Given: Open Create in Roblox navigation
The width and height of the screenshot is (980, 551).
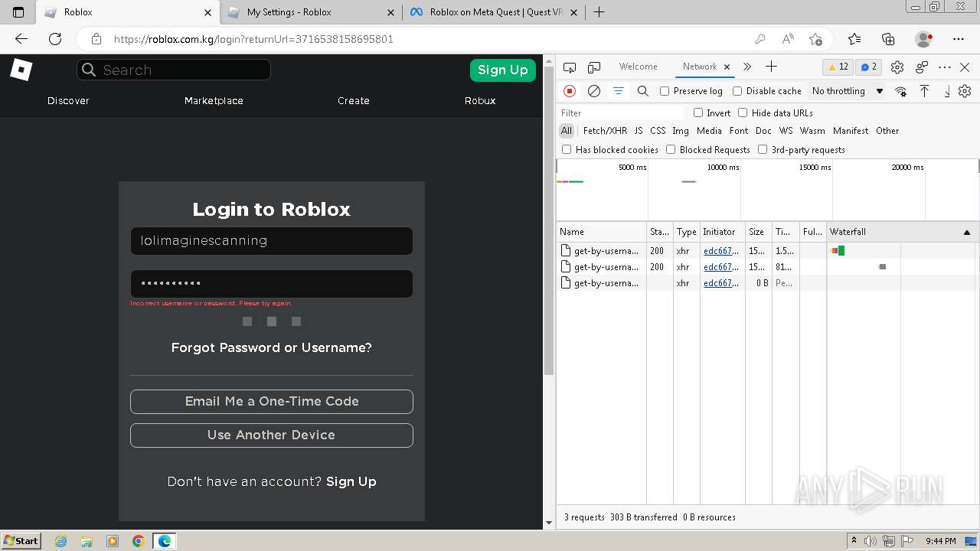Looking at the screenshot, I should [x=354, y=100].
